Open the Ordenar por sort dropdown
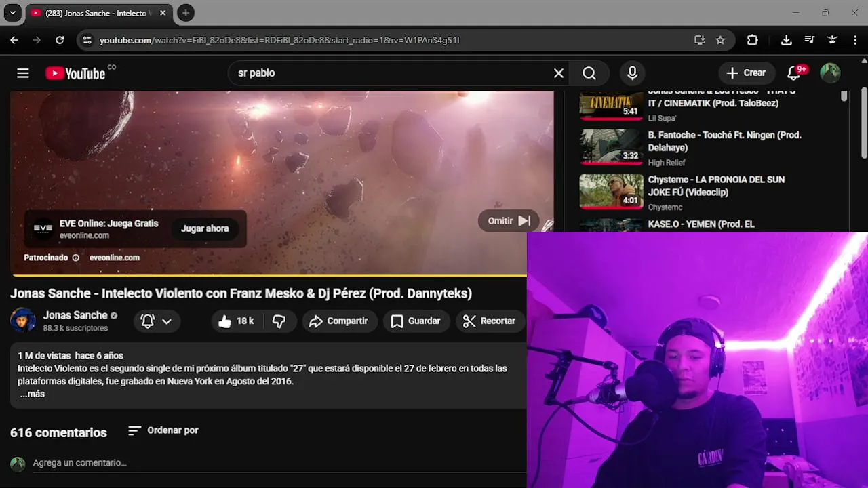Screen dimensions: 868x488 [x=163, y=430]
